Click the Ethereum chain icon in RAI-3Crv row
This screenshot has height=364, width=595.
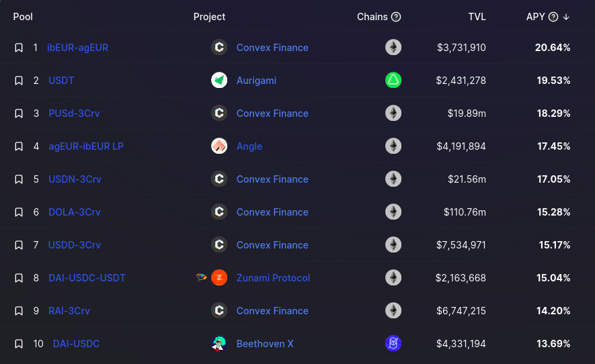tap(393, 310)
